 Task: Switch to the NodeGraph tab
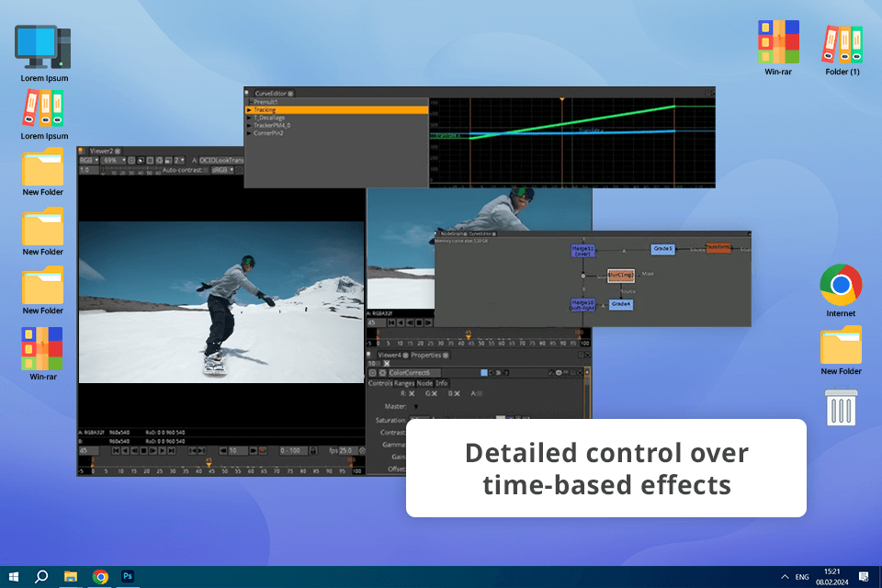click(x=452, y=233)
